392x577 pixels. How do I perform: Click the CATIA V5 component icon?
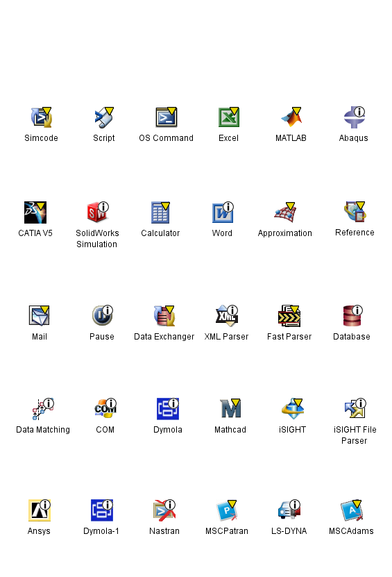pos(35,212)
